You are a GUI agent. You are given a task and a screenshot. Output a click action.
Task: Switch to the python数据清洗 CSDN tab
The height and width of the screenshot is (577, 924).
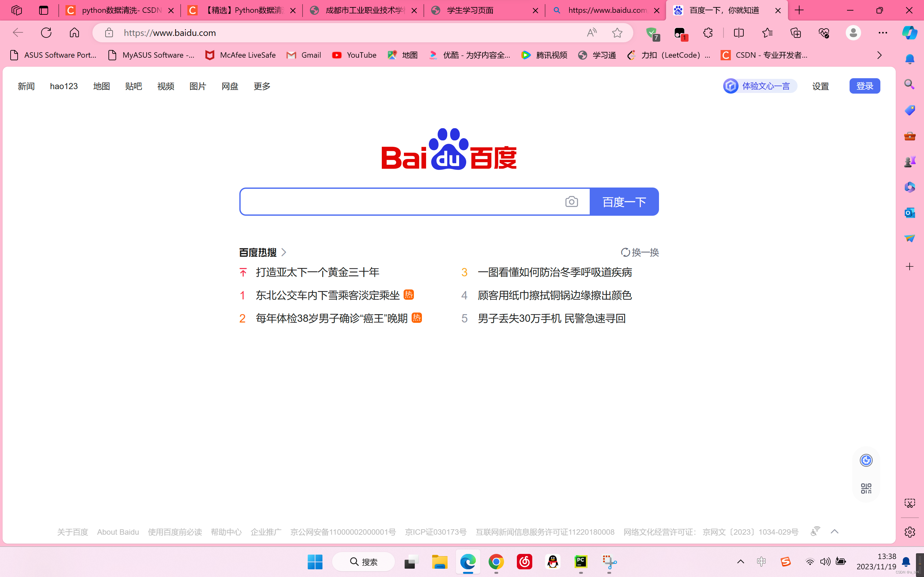(118, 10)
